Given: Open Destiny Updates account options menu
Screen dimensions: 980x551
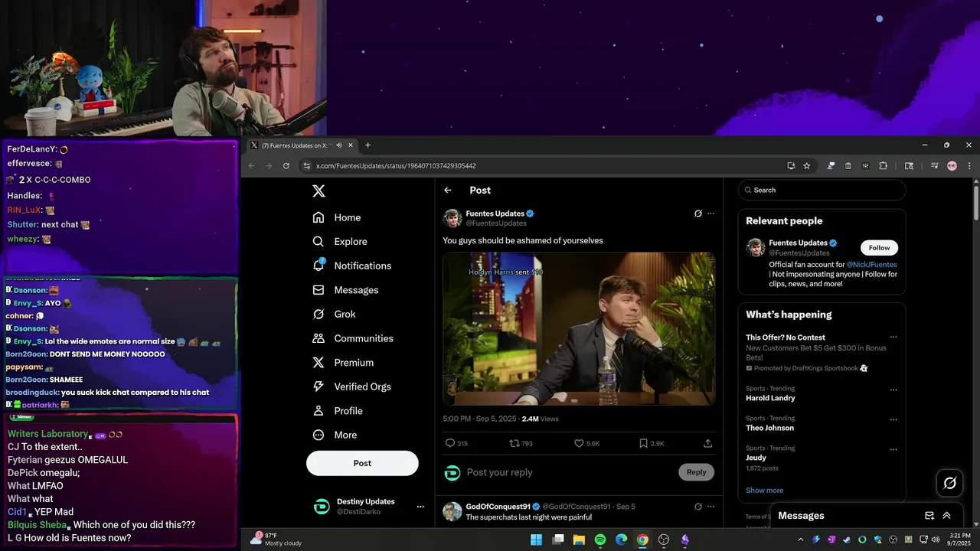Looking at the screenshot, I should click(420, 507).
